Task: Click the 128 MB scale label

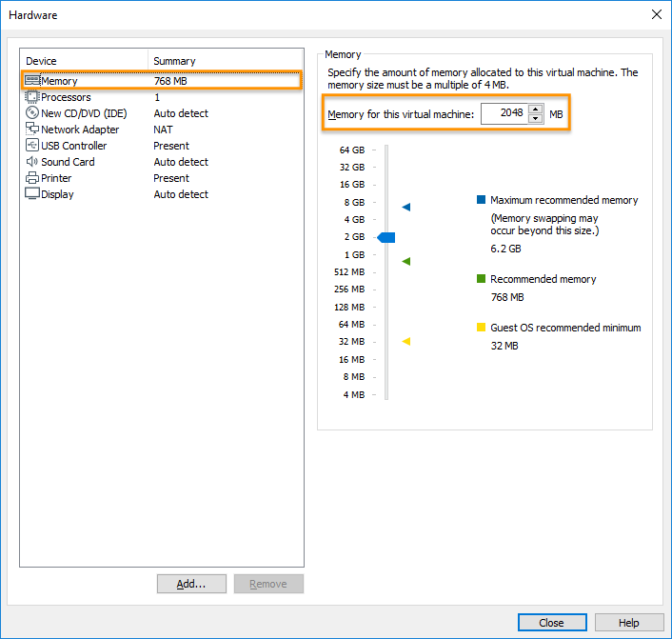Action: (349, 307)
